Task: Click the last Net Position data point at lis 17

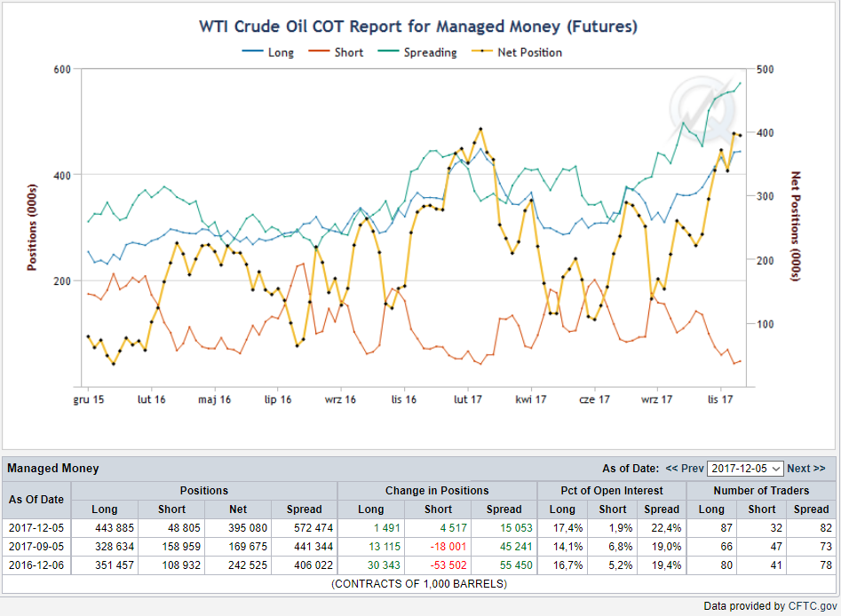Action: tap(740, 135)
